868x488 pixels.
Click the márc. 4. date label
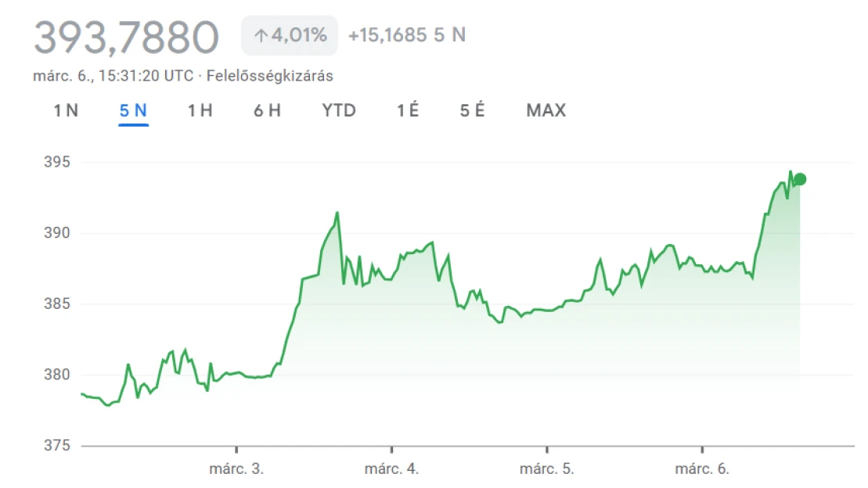click(391, 469)
